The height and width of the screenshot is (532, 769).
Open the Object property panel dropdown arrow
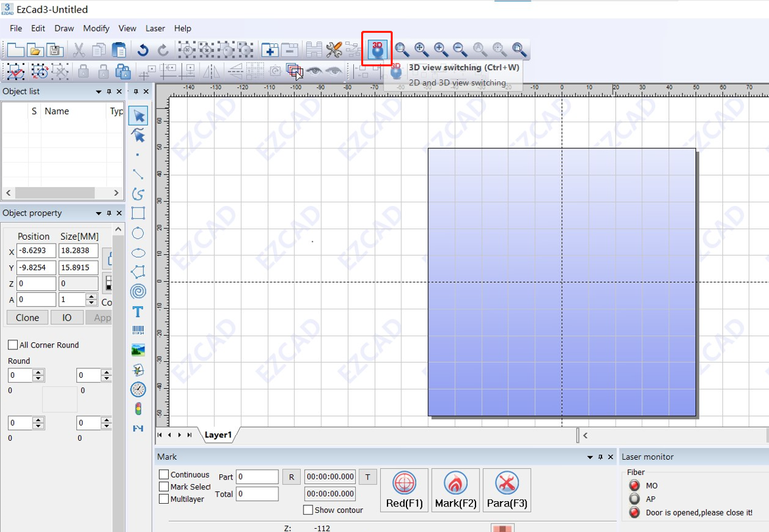(x=99, y=213)
